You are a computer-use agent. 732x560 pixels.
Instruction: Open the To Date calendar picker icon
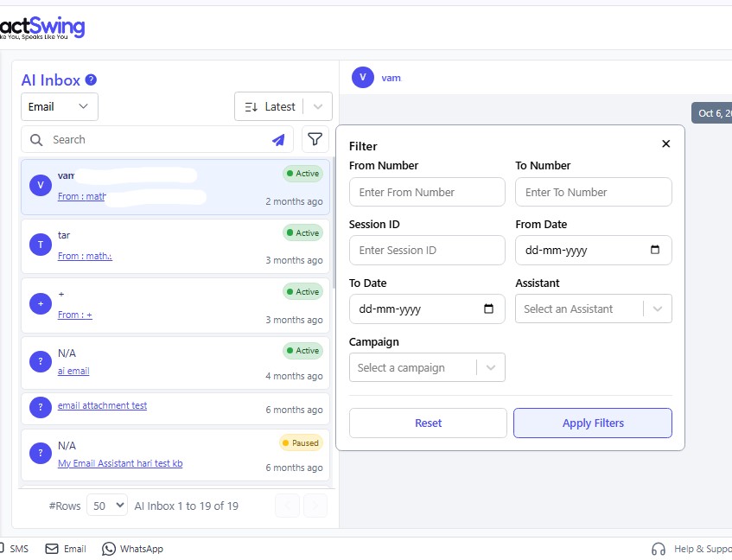pos(488,309)
